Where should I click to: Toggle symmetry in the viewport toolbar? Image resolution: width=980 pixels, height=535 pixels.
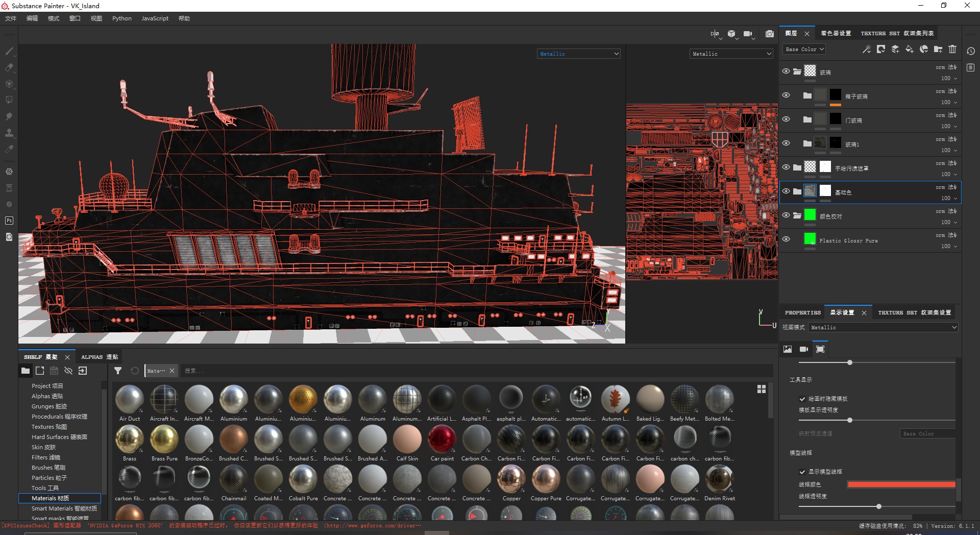click(715, 34)
